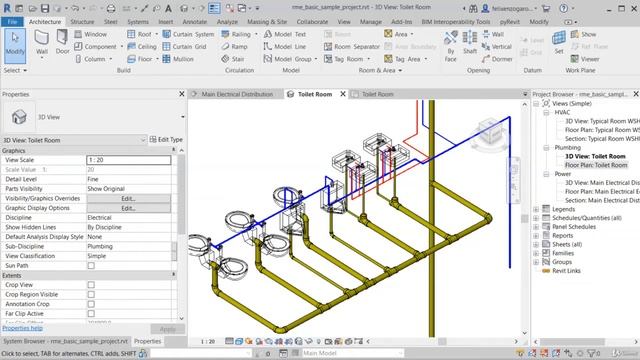Collapse the HVAC node in Project Browser

(546, 112)
